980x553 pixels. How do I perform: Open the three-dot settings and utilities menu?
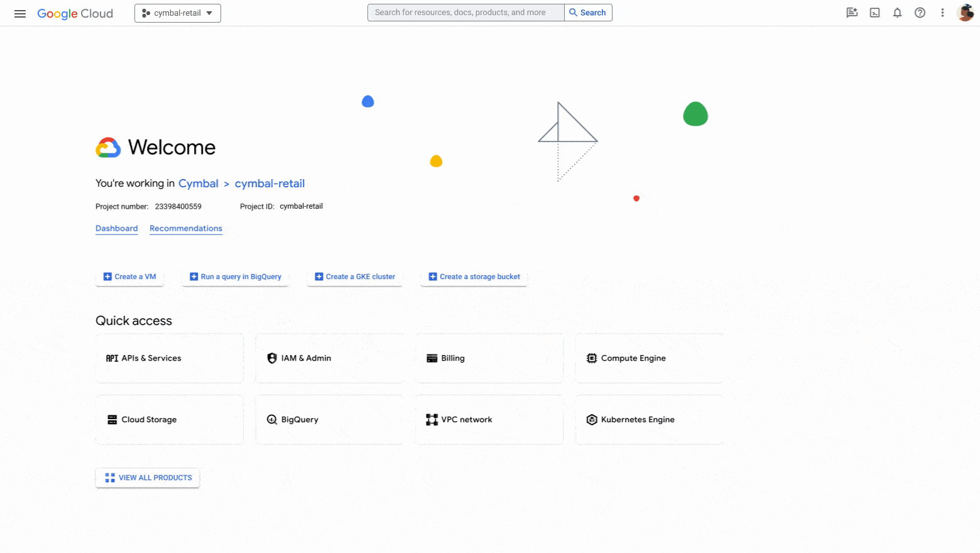tap(942, 13)
